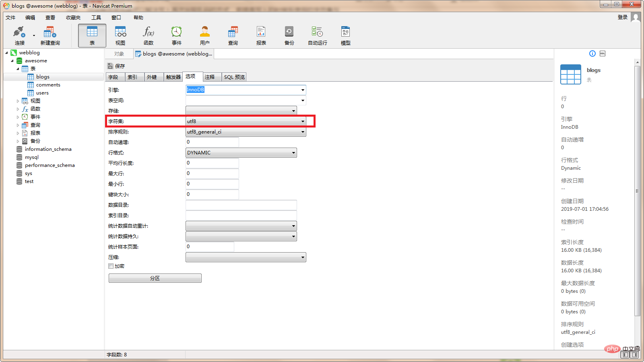The image size is (644, 362).
Task: Open the File (文件) menu
Action: coord(10,18)
